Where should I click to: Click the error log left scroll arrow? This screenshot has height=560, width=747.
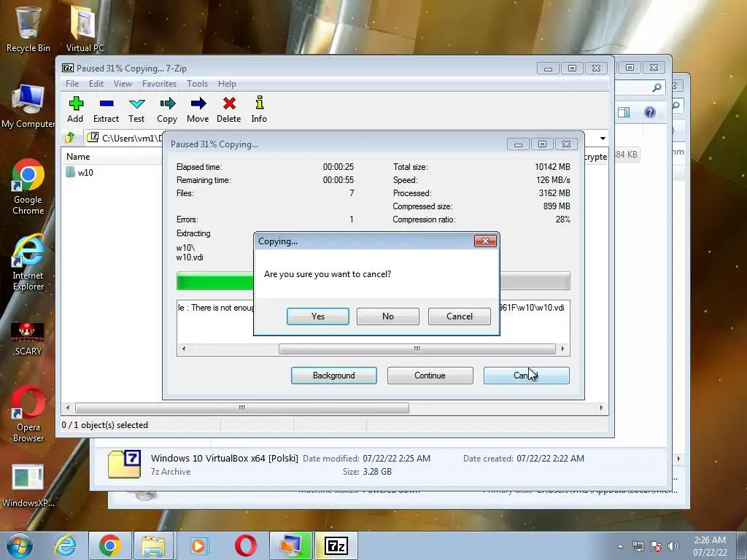click(184, 349)
